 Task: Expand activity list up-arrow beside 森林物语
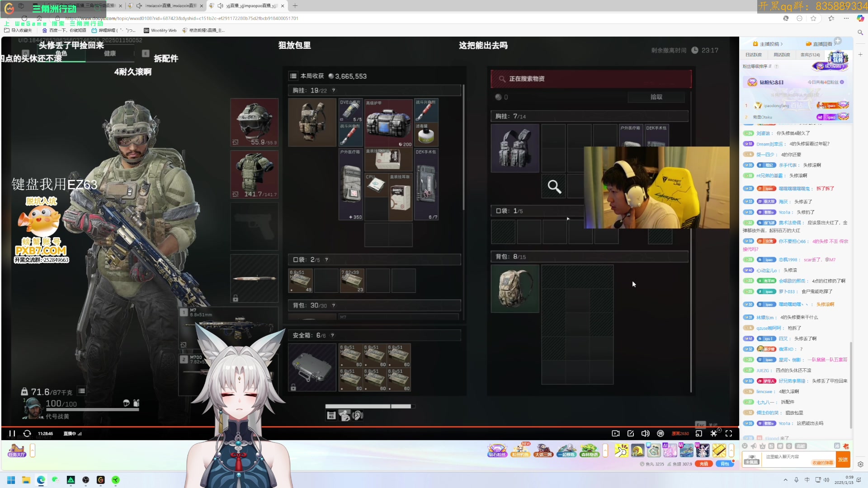click(605, 450)
